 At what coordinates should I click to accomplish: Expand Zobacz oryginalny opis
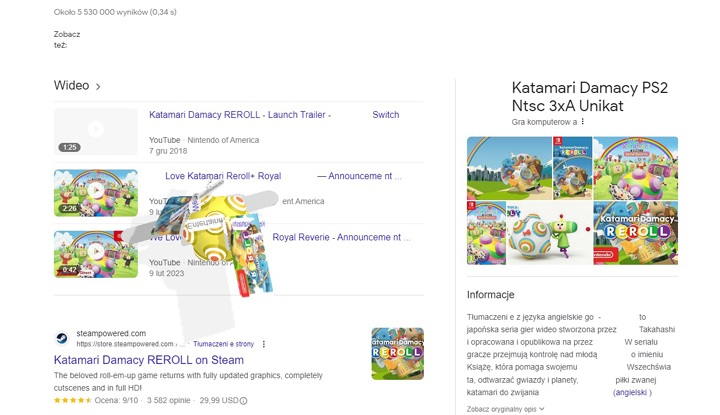(505, 409)
